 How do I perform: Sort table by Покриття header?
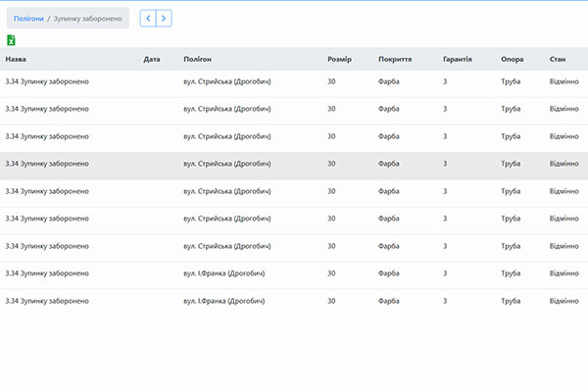click(394, 59)
